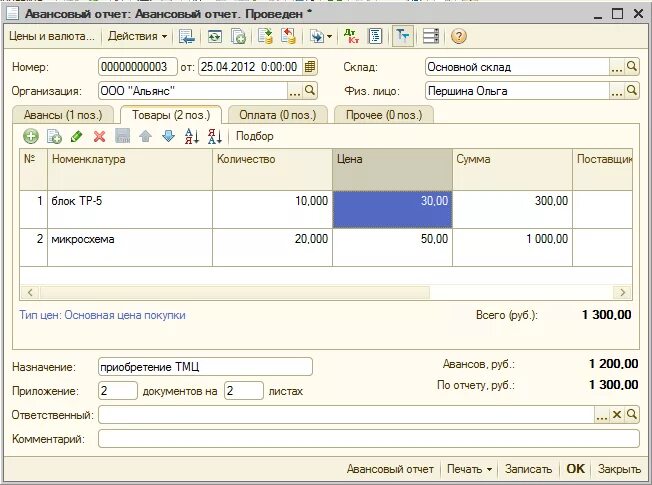The width and height of the screenshot is (652, 485).
Task: Clear the Ответственный field with X
Action: [x=617, y=415]
